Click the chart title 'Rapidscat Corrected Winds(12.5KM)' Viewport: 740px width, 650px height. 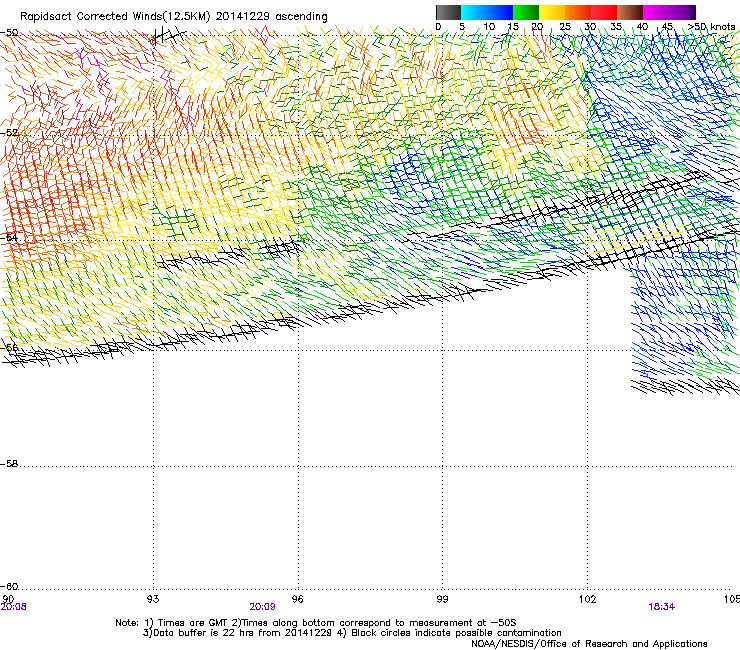point(115,17)
